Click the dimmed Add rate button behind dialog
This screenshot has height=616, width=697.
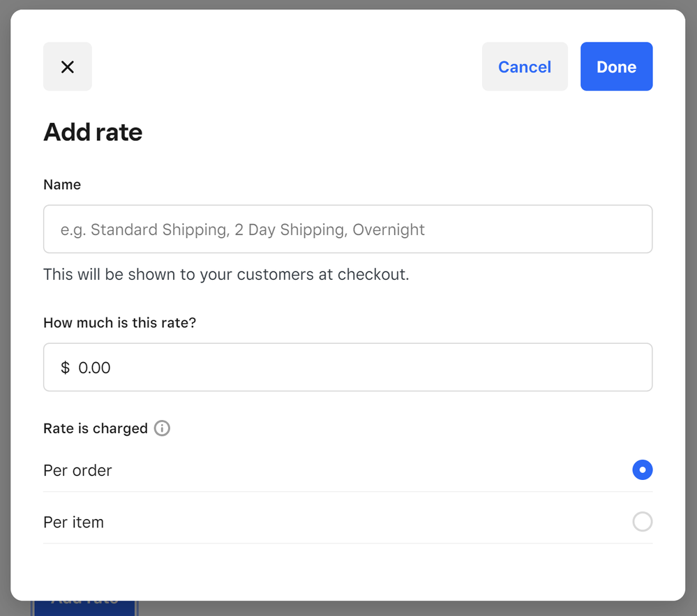(85, 607)
